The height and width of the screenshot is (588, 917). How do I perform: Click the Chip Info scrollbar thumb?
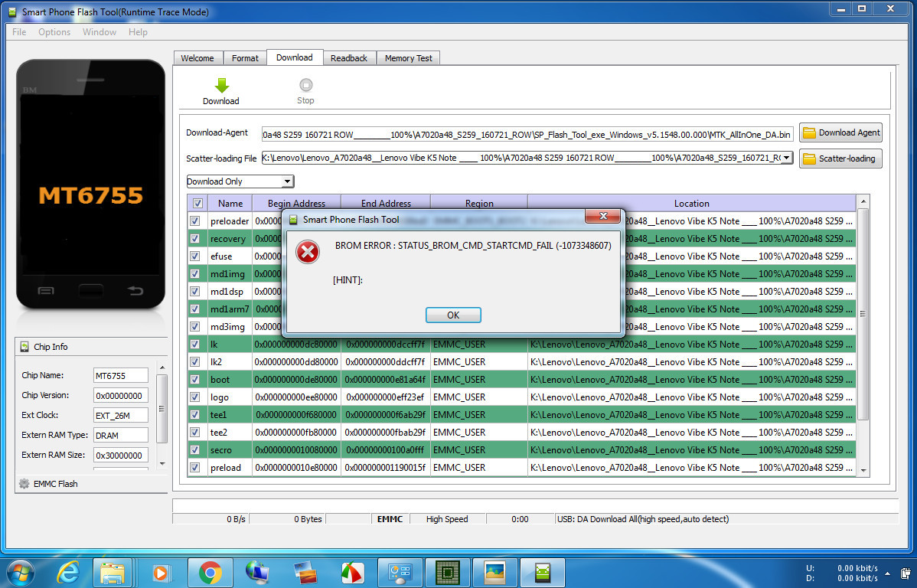(x=162, y=408)
